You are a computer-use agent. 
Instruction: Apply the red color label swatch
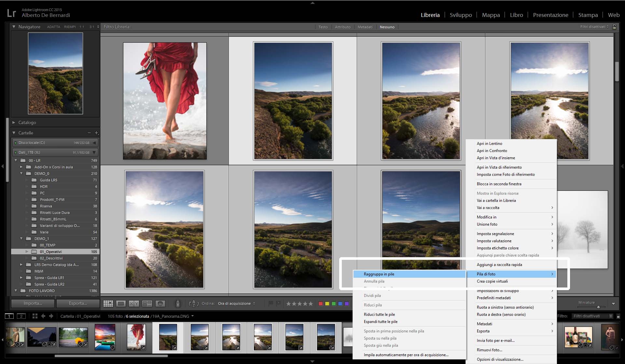[321, 303]
